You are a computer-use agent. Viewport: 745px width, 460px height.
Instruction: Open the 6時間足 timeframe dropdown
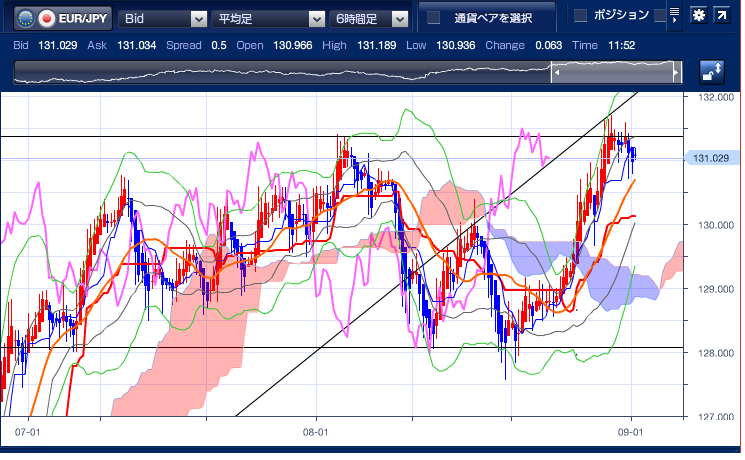click(x=368, y=19)
